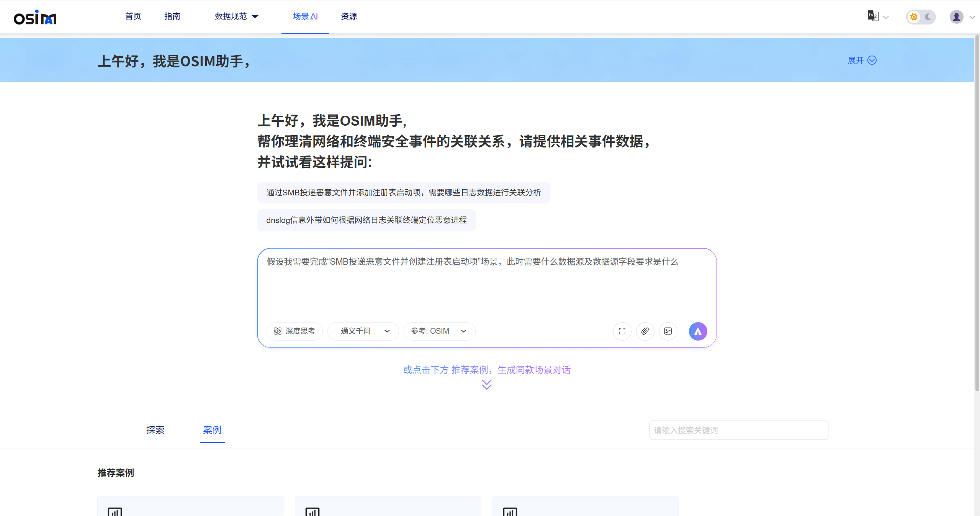Click the paperclip attach file icon
980x516 pixels.
645,331
